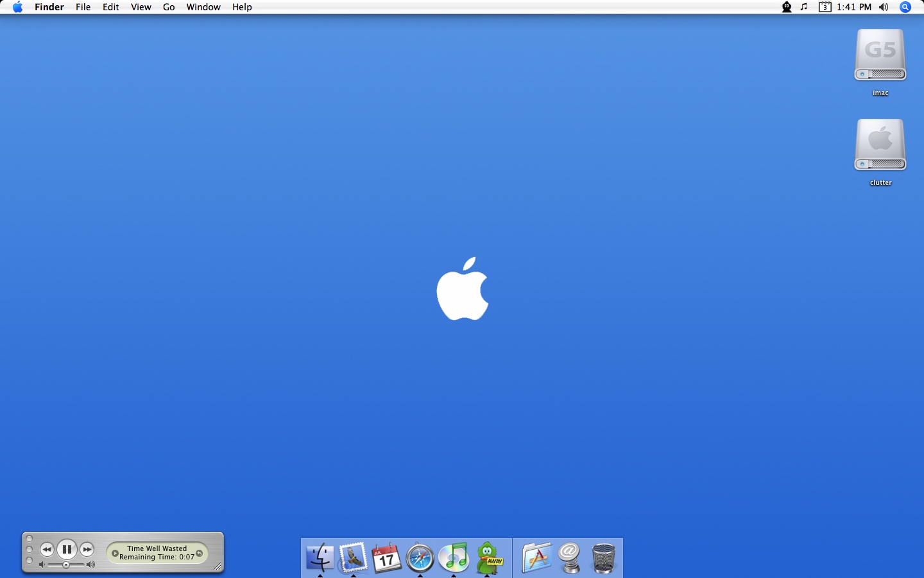Open the File menu
This screenshot has height=578, width=924.
[x=83, y=7]
